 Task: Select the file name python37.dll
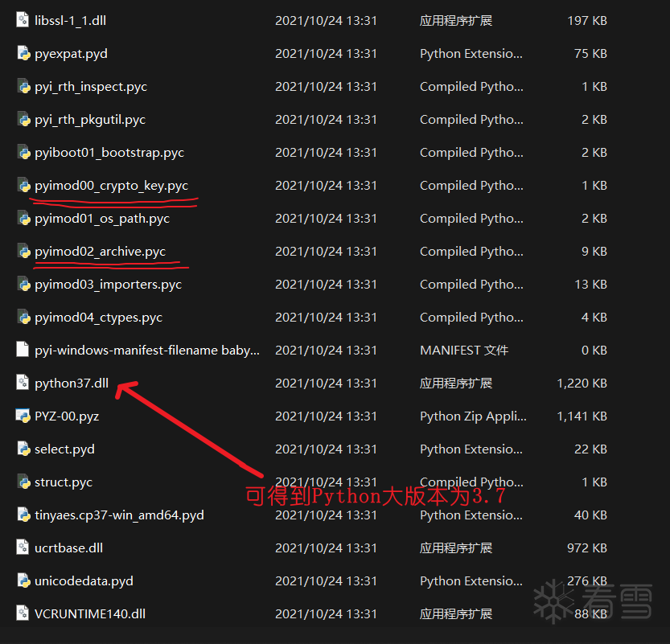[72, 383]
